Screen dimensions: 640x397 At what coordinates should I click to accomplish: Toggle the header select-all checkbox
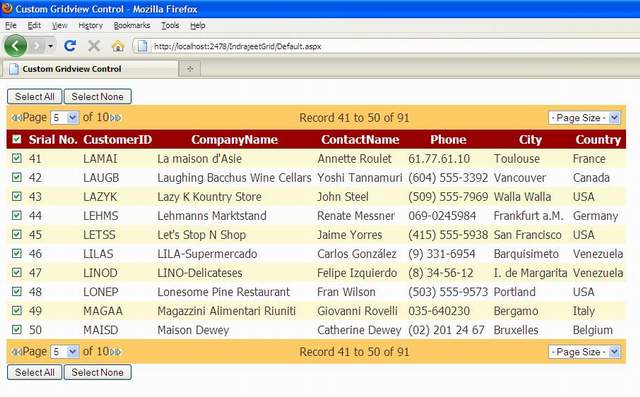(x=17, y=140)
